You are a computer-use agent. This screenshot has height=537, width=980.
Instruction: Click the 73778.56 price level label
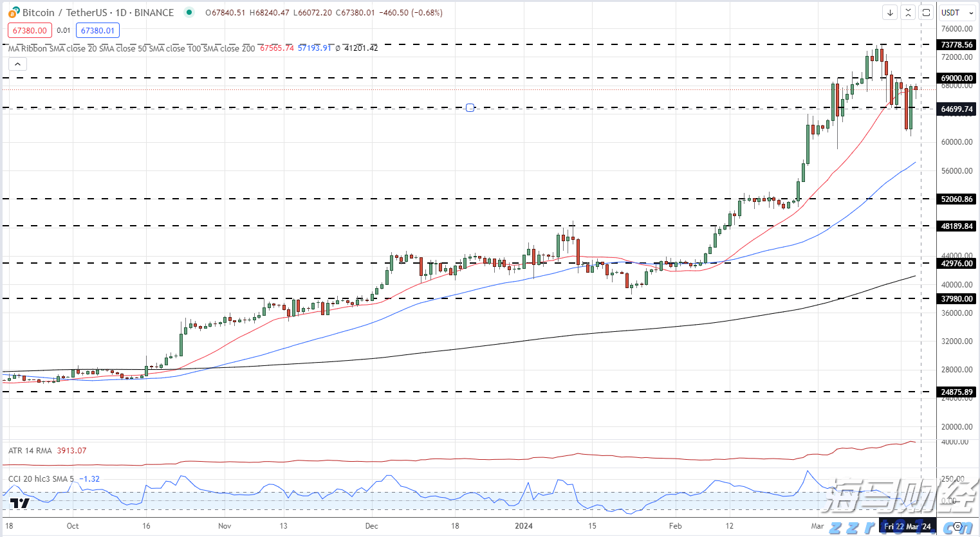coord(957,45)
